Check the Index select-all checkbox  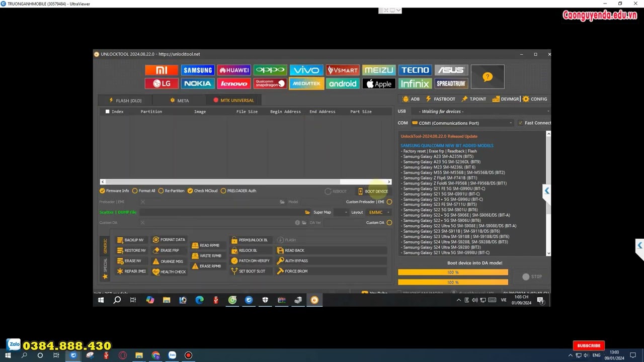pyautogui.click(x=107, y=112)
